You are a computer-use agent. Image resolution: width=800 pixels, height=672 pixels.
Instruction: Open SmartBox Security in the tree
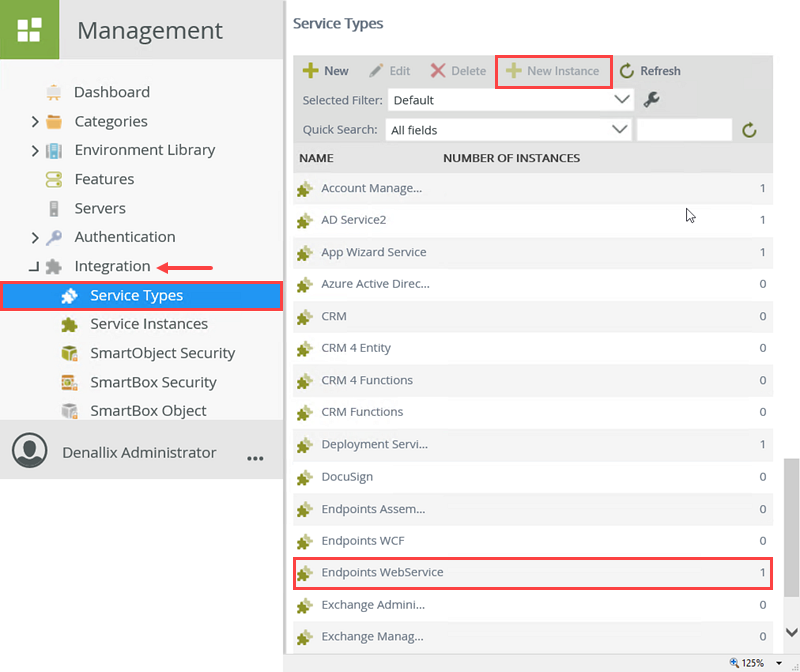(x=154, y=382)
